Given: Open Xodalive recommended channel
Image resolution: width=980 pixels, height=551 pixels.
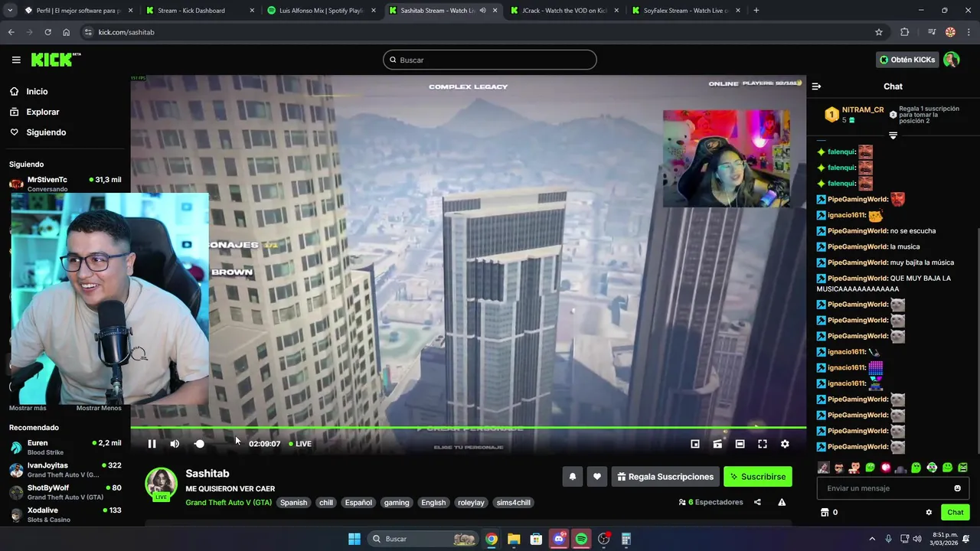Looking at the screenshot, I should tap(65, 514).
